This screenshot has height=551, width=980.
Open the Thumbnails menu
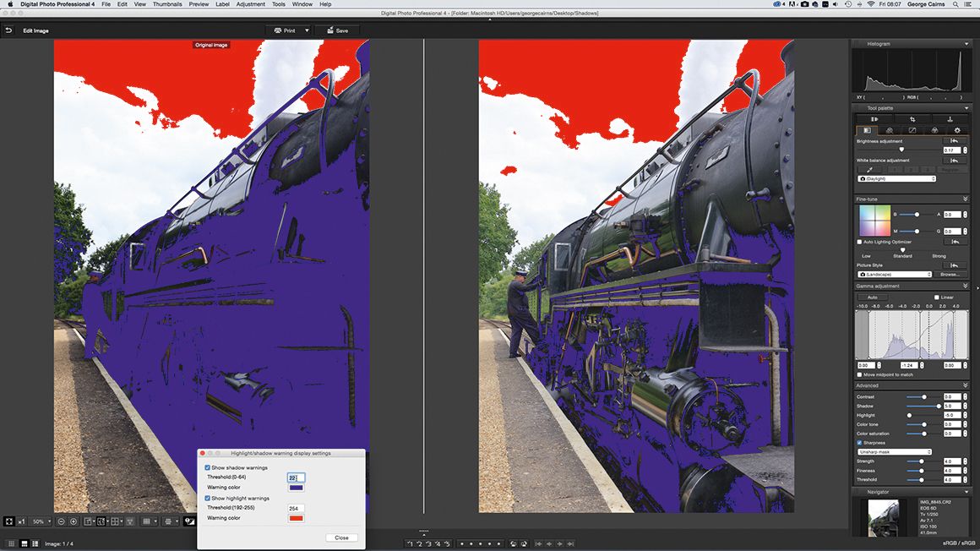pos(167,4)
